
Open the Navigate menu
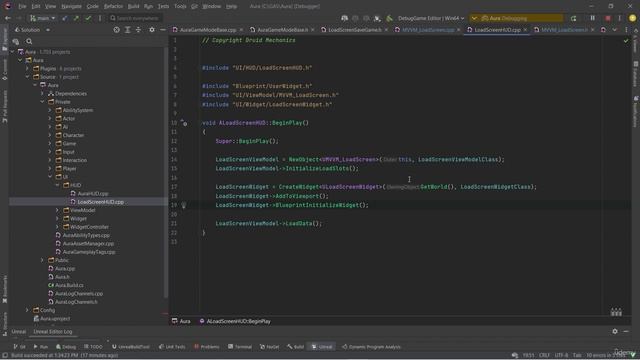click(71, 6)
